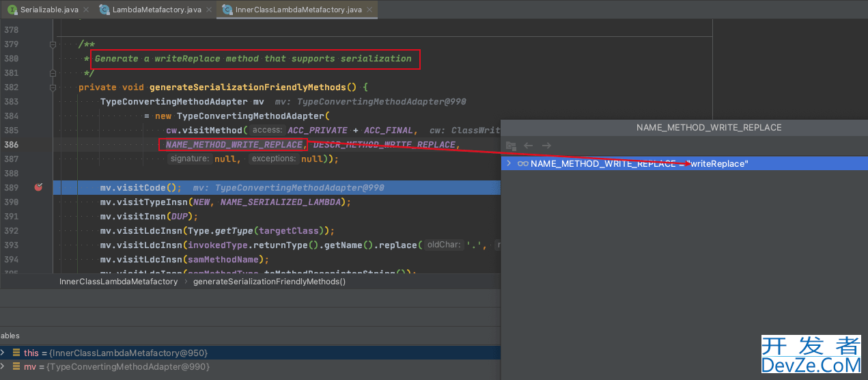Click NAME_METHOD_WRITE_REPLACE in the code at line 386
The image size is (868, 380).
[234, 145]
